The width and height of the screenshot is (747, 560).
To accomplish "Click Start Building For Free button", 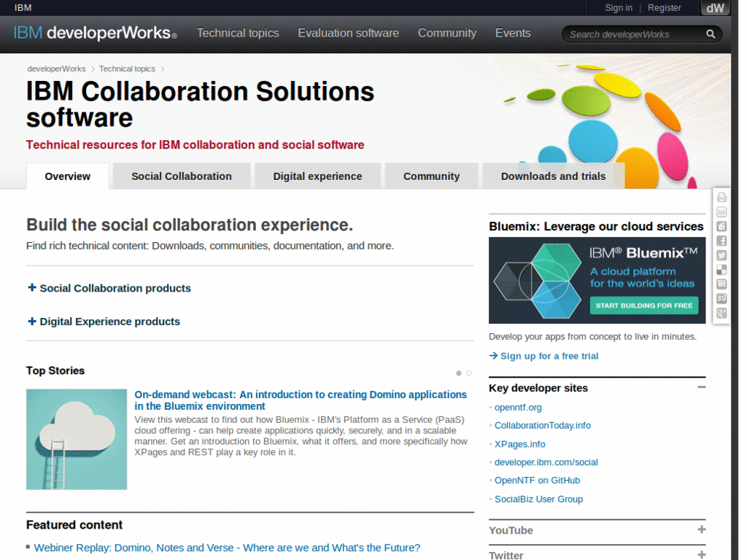I will pos(644,306).
